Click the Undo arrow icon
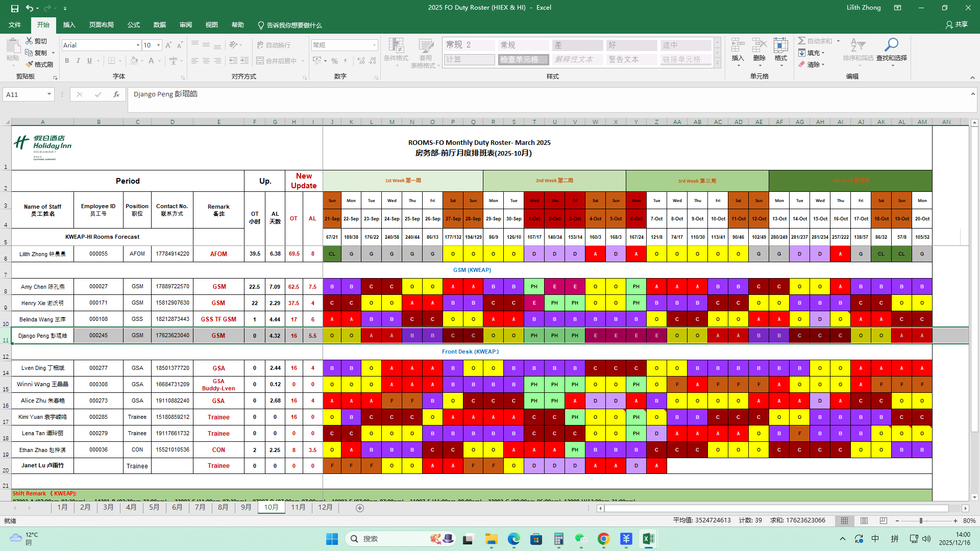 click(30, 8)
